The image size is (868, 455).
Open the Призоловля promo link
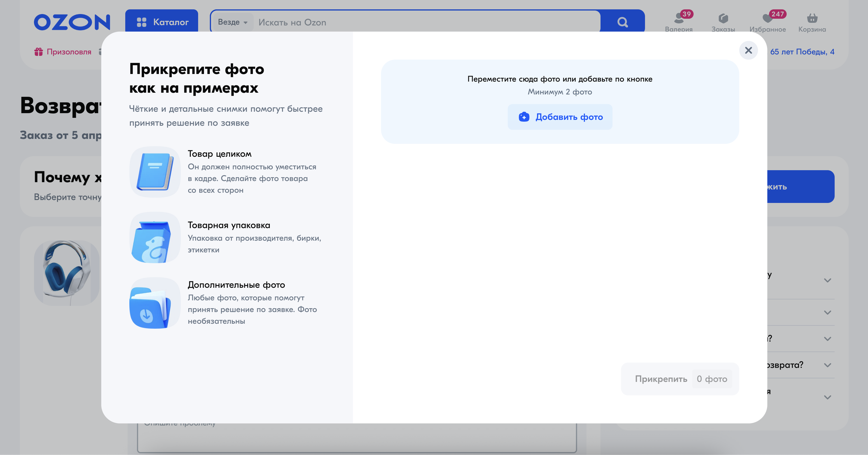point(63,52)
